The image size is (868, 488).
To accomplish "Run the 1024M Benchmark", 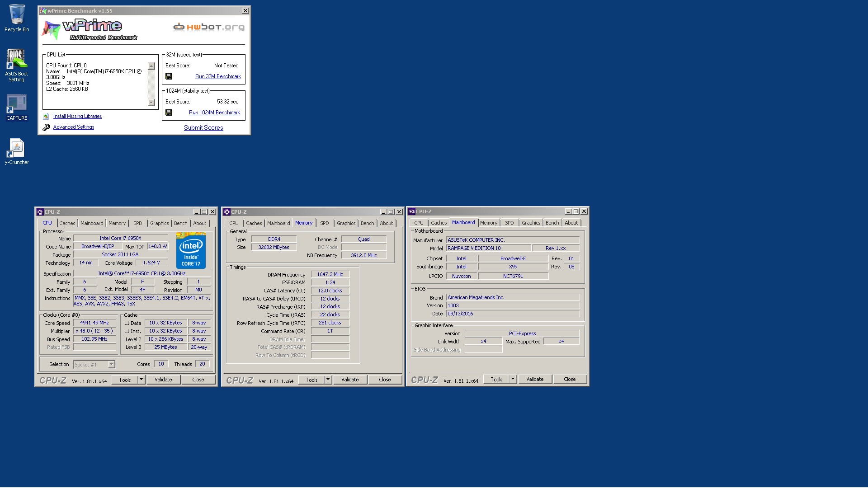I will pyautogui.click(x=214, y=113).
